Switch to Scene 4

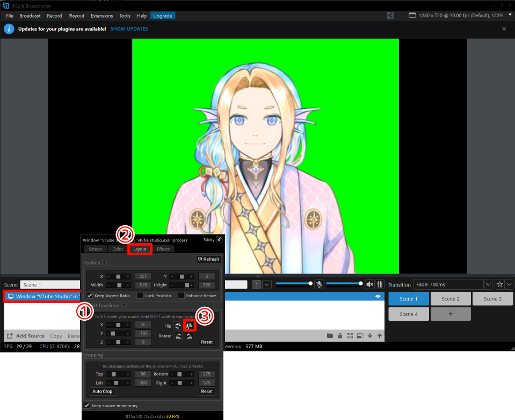click(409, 314)
